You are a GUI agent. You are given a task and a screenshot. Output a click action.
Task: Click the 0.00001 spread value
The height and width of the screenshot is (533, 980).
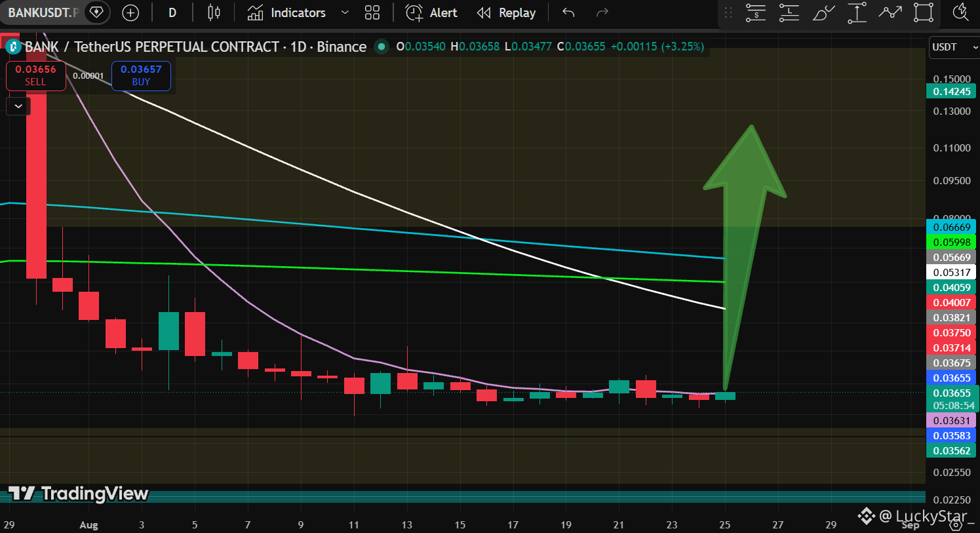click(88, 76)
